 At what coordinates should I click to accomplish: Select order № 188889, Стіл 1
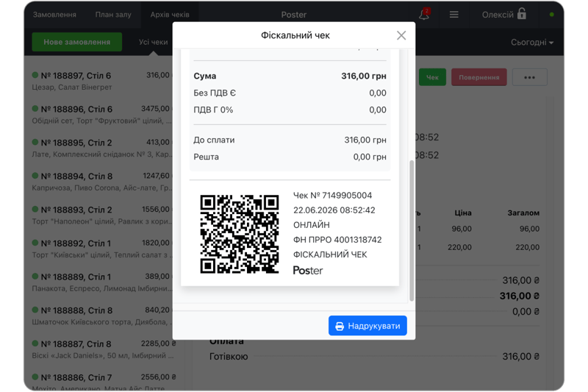click(x=101, y=282)
